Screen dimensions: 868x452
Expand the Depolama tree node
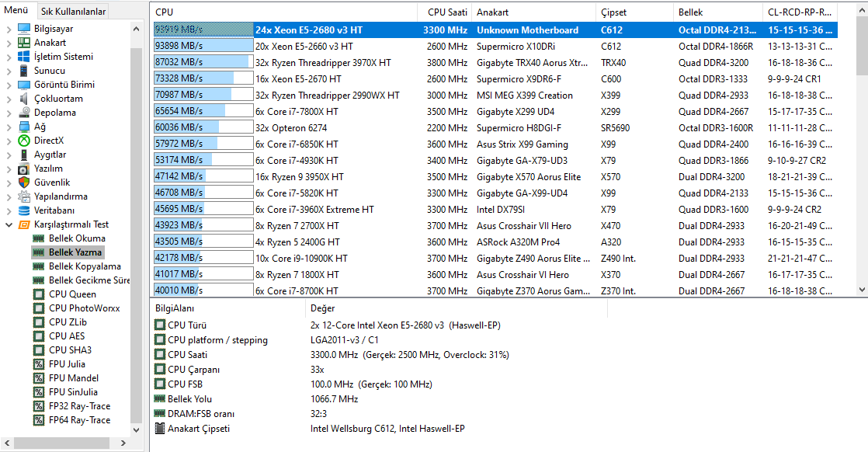pos(9,113)
